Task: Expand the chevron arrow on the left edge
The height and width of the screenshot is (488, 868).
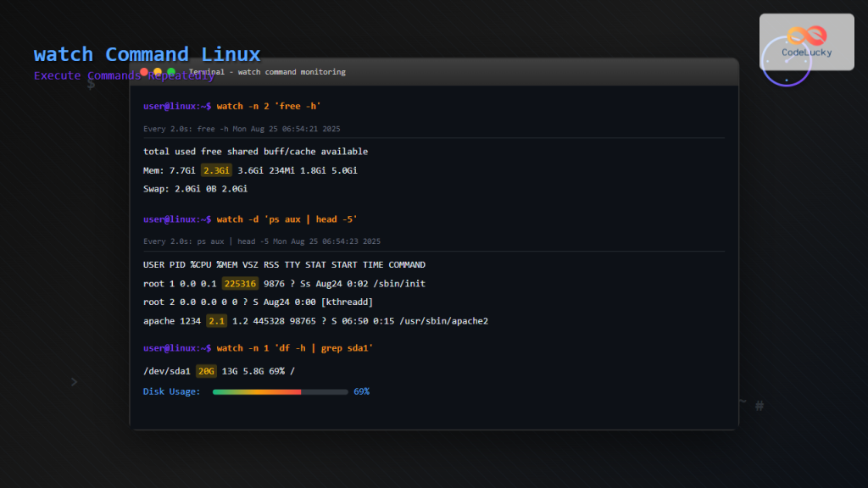Action: tap(74, 382)
